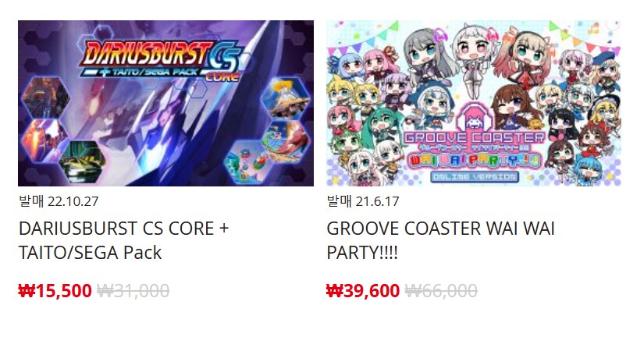Click the top-left hexagon screenshot in the Darius banner
This screenshot has width=644, height=344.
[x=46, y=98]
